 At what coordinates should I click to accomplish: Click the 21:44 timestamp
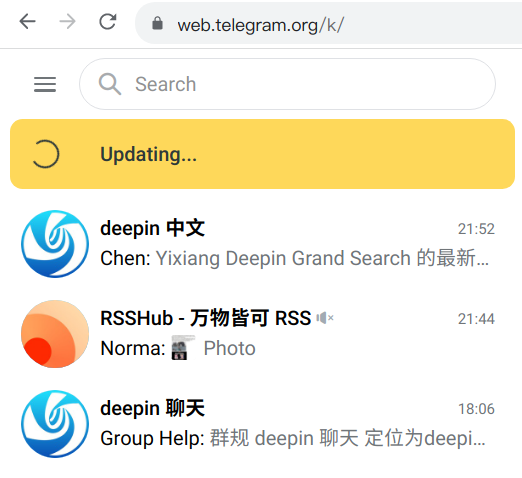point(476,319)
